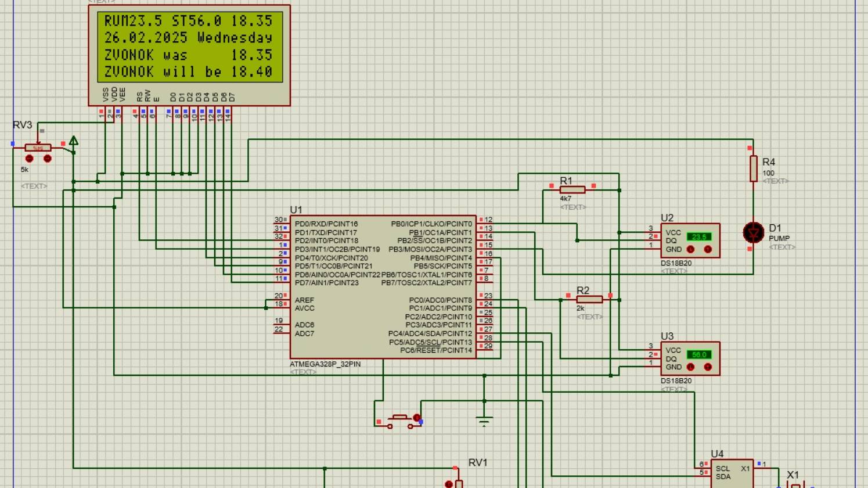
Task: Click the RS pin label on LCD
Action: click(x=139, y=96)
